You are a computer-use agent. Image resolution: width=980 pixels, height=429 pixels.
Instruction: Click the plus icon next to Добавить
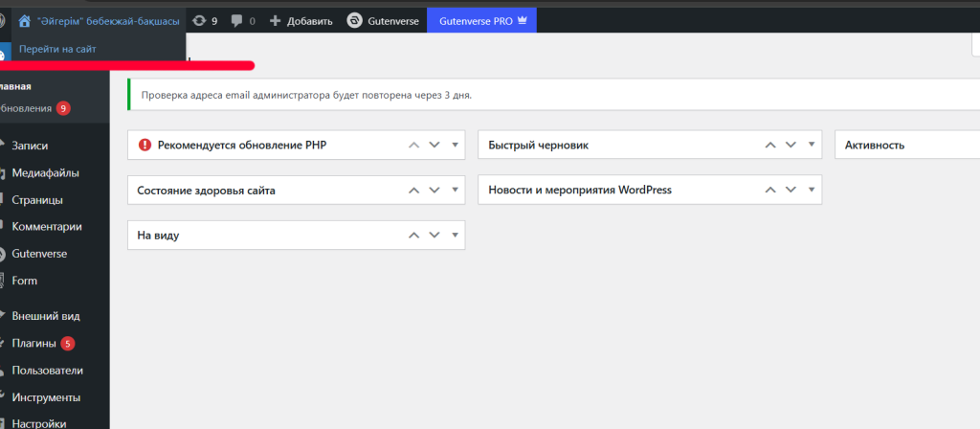point(276,20)
